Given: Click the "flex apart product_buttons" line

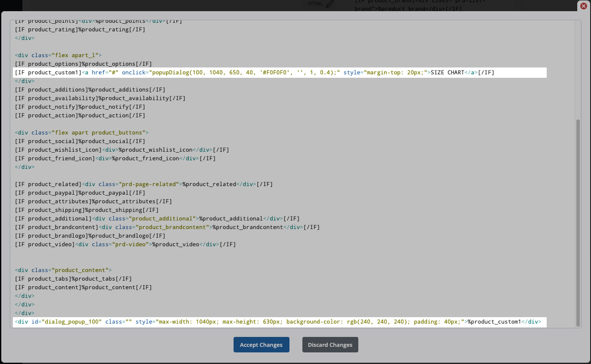Looking at the screenshot, I should pyautogui.click(x=82, y=133).
